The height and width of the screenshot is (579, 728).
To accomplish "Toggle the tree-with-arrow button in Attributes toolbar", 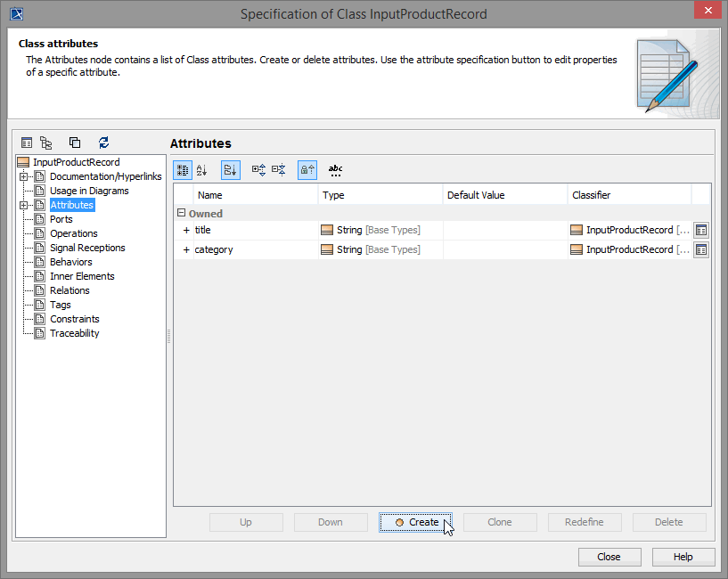I will point(230,169).
